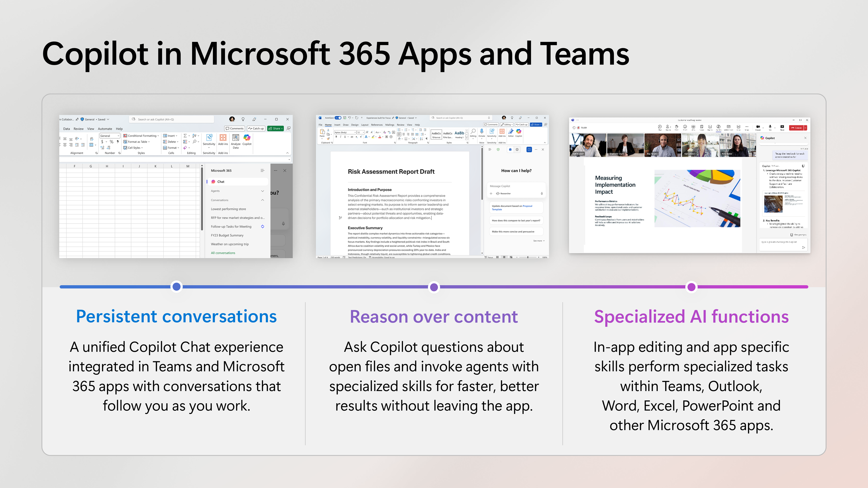
Task: Click the red Leave button in Teams
Action: pyautogui.click(x=796, y=128)
